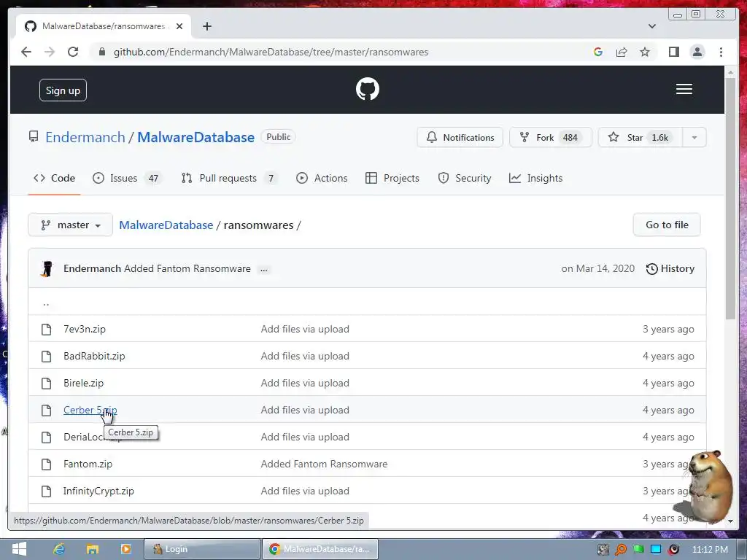
Task: Open the Chrome three-dot menu
Action: pos(721,52)
